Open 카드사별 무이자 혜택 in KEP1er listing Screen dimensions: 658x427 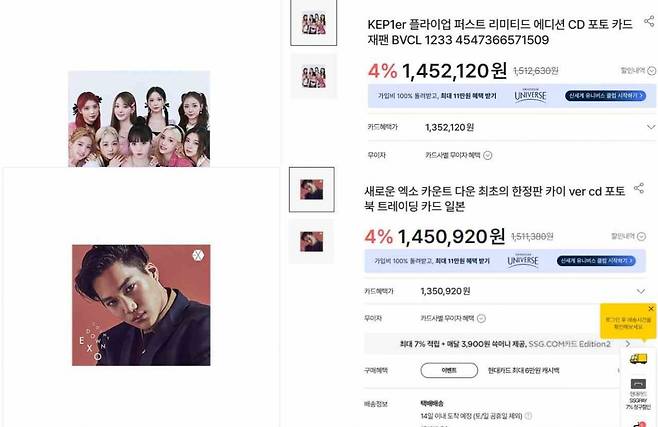pos(458,155)
